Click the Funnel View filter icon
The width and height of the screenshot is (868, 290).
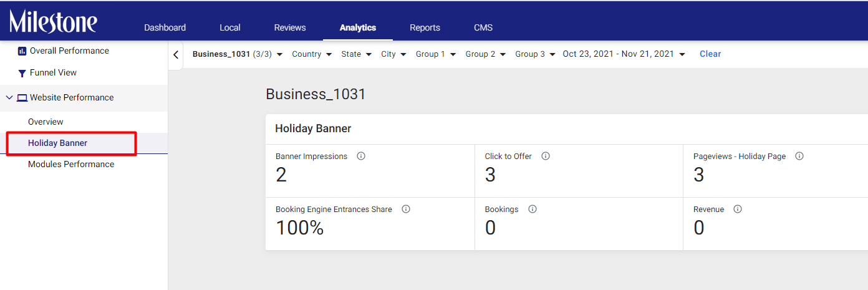[x=22, y=73]
